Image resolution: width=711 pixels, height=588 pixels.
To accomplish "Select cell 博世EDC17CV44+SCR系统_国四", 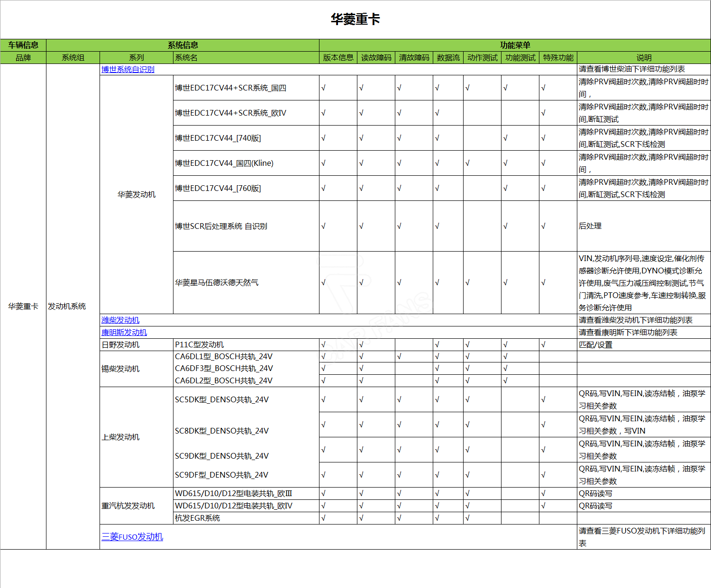I will pos(246,88).
